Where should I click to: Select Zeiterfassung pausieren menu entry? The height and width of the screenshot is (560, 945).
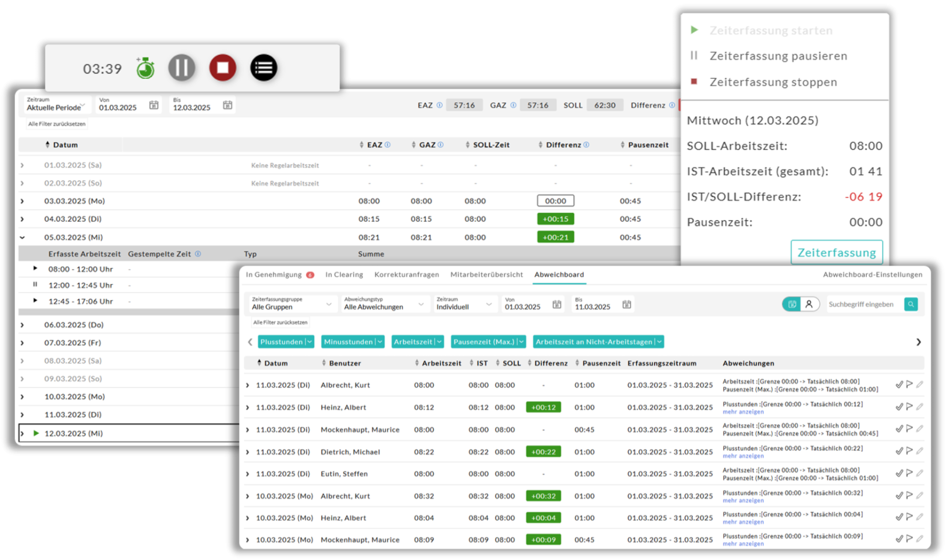point(778,56)
